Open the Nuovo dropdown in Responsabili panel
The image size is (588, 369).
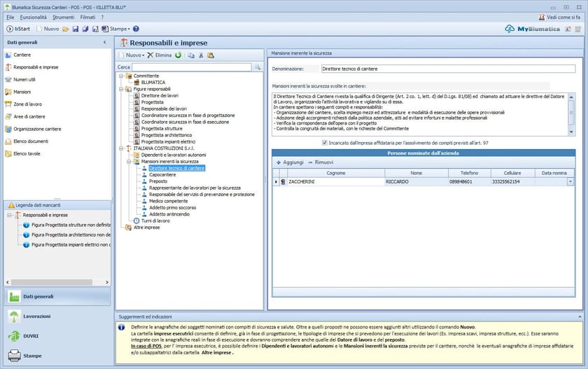pos(134,55)
